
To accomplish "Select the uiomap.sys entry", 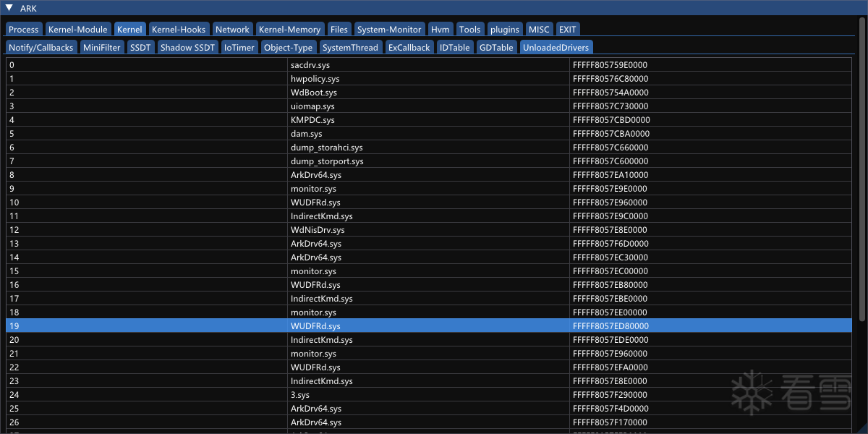I will [312, 106].
